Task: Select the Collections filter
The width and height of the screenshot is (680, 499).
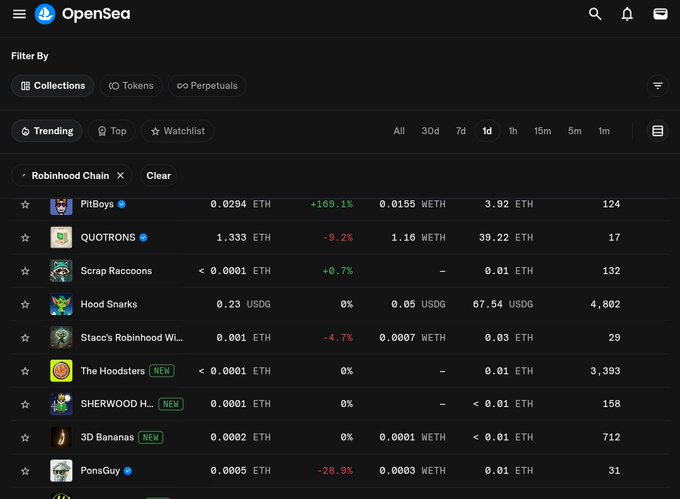Action: (52, 86)
